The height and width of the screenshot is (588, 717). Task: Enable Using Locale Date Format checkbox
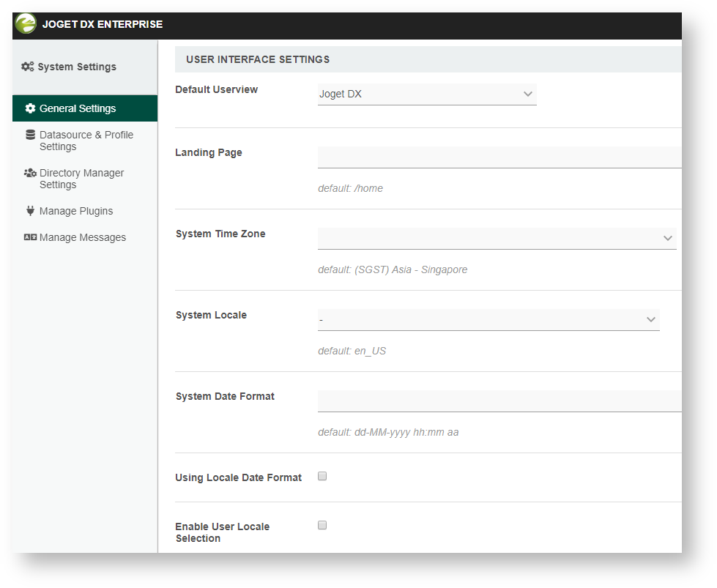(x=322, y=476)
